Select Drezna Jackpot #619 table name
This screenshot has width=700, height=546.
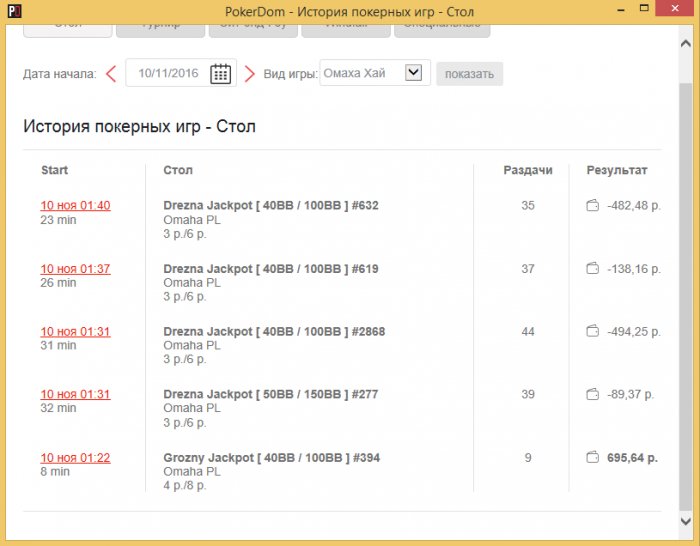[x=271, y=269]
